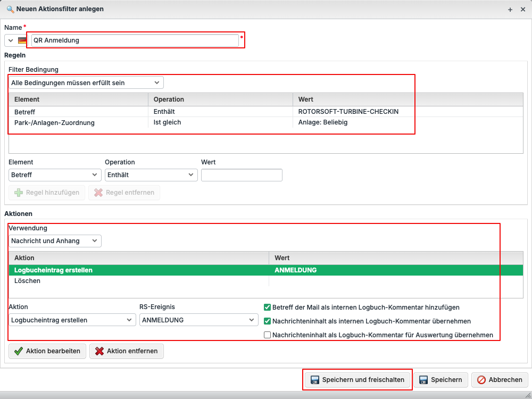Click the German flag language icon
Screen dimensions: 532x399
click(22, 40)
